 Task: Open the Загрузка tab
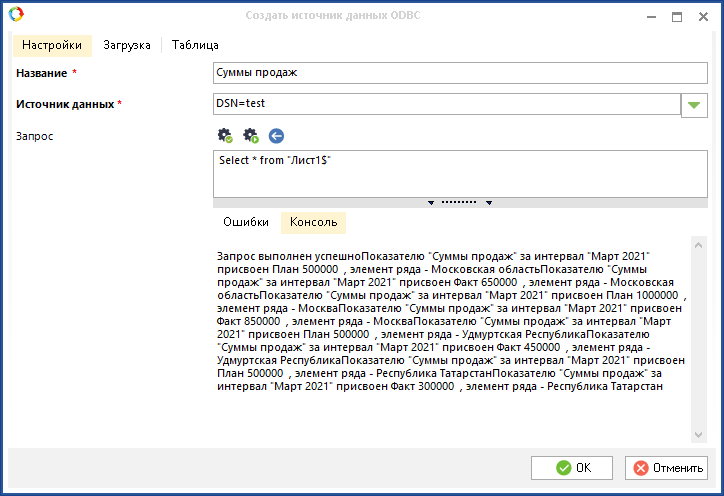[127, 45]
